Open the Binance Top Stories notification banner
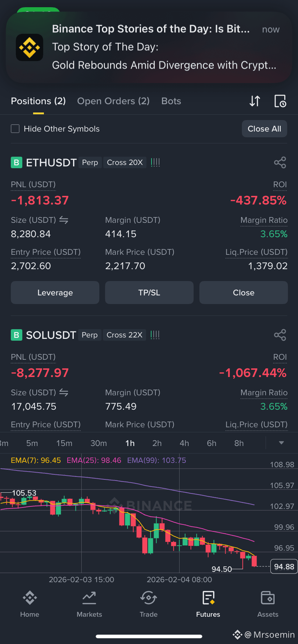 (149, 47)
